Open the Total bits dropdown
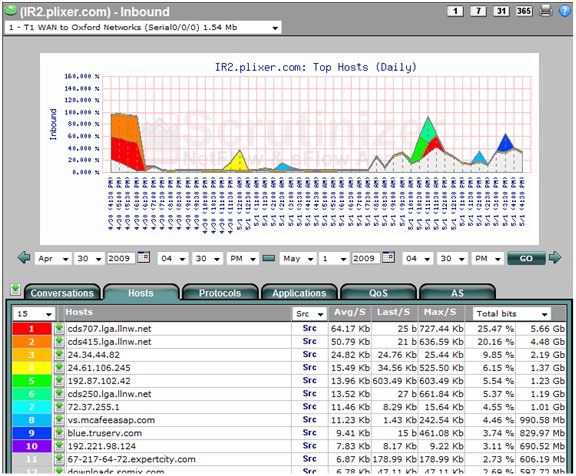 (512, 314)
